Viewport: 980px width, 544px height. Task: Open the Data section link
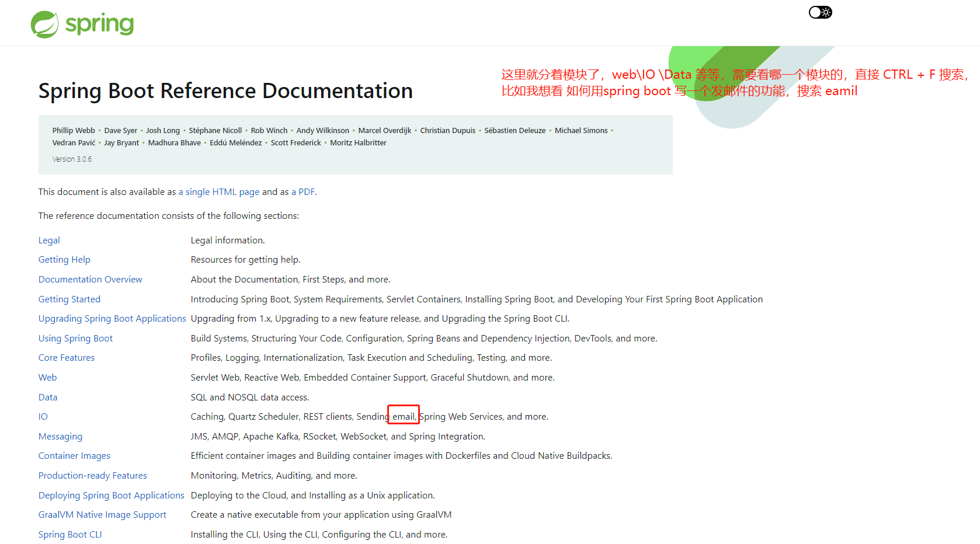pos(48,397)
